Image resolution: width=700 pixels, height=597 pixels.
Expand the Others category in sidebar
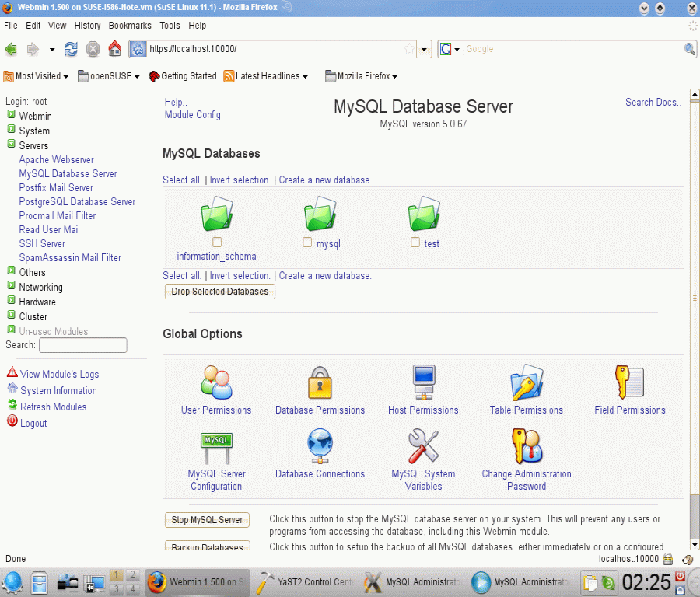11,271
